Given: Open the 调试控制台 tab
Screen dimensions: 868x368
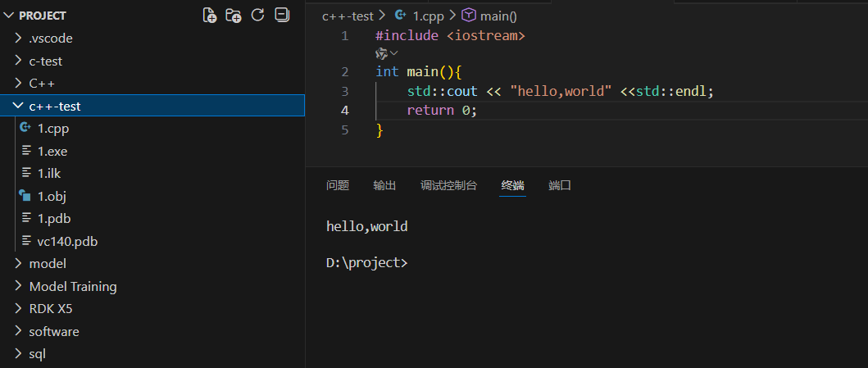Looking at the screenshot, I should pyautogui.click(x=448, y=185).
